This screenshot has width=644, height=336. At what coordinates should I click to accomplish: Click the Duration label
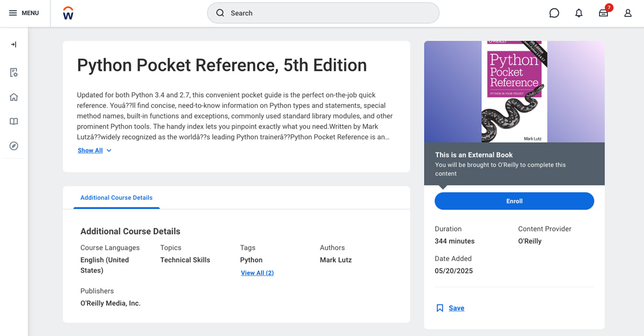tap(448, 229)
